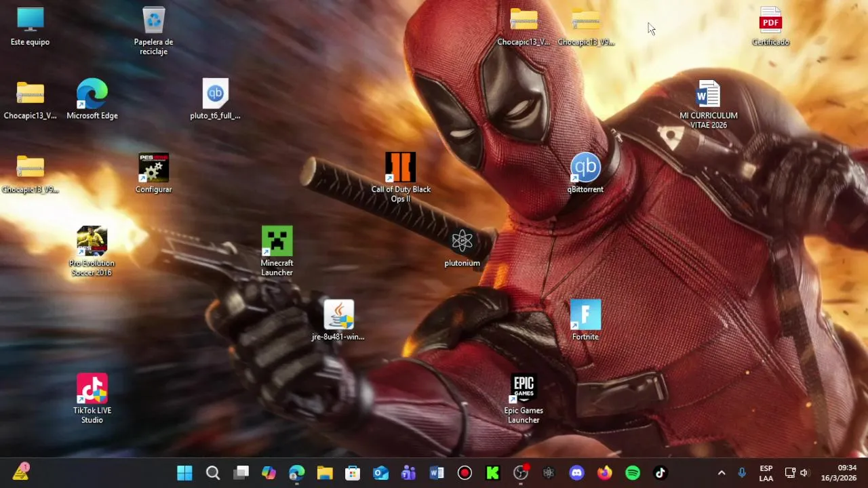Viewport: 868px width, 488px height.
Task: Select the Epic Games Launcher shortcut
Action: [x=524, y=400]
